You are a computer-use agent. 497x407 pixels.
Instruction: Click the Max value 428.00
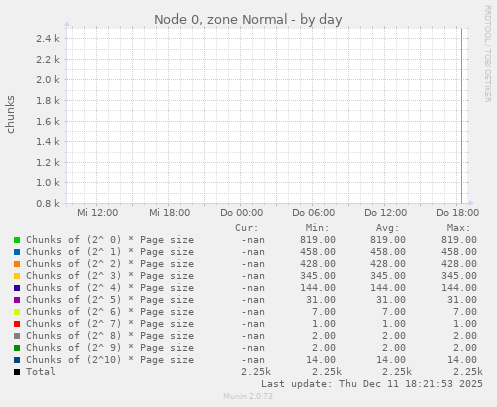coord(459,264)
